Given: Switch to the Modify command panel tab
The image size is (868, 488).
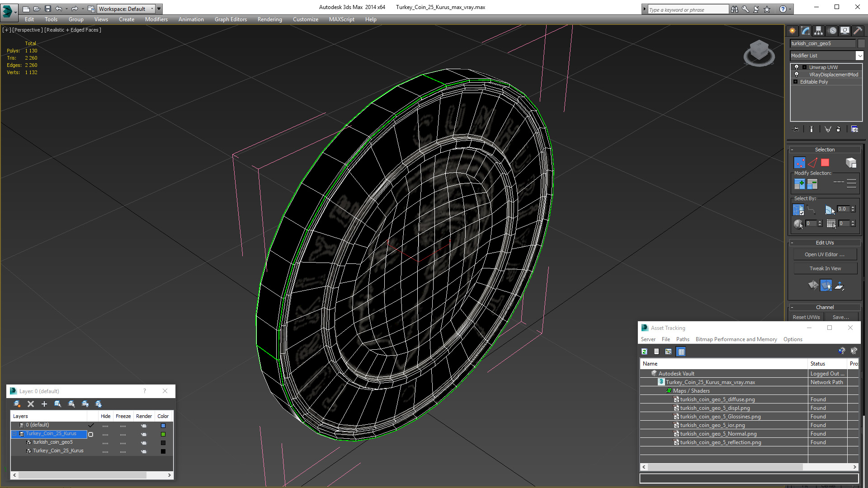Looking at the screenshot, I should click(805, 31).
